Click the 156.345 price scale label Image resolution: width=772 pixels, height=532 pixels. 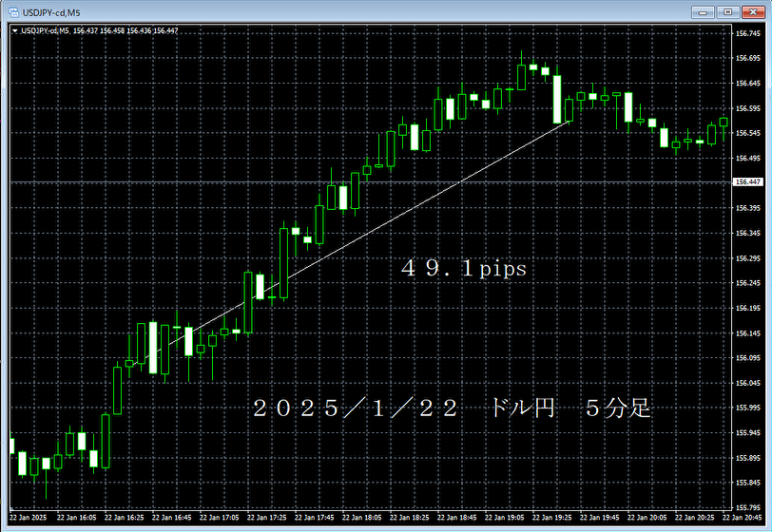tap(748, 234)
